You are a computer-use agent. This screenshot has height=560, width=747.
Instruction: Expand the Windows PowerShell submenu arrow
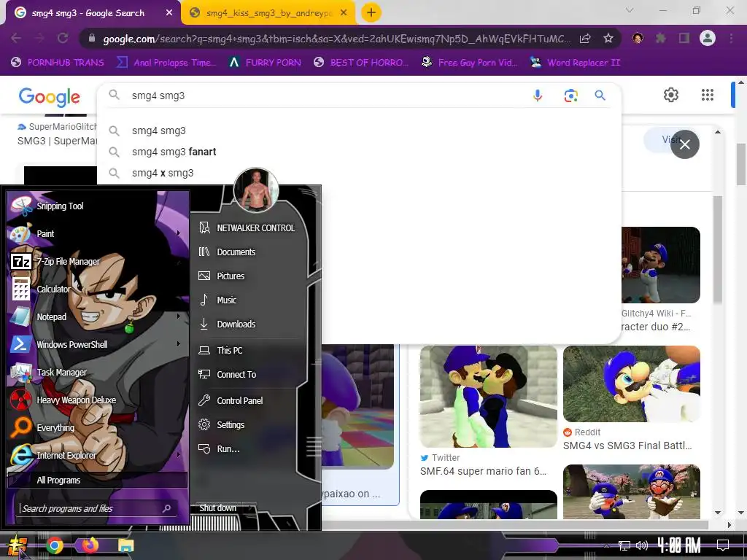[x=179, y=344]
